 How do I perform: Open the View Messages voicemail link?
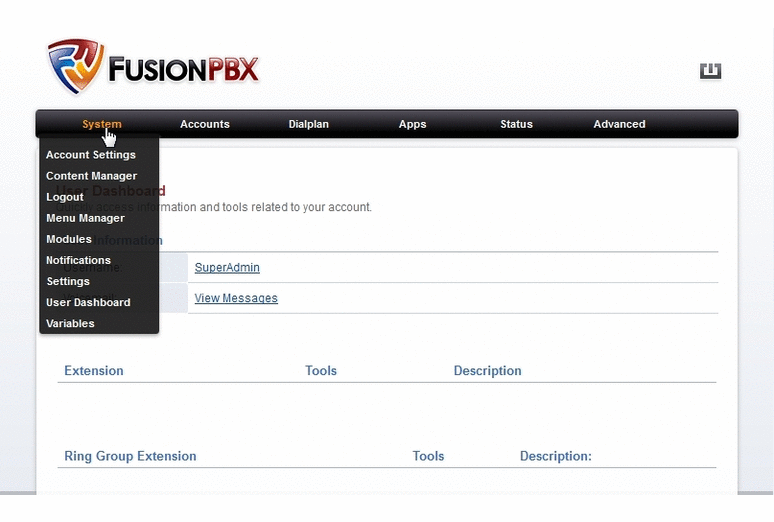pyautogui.click(x=236, y=298)
